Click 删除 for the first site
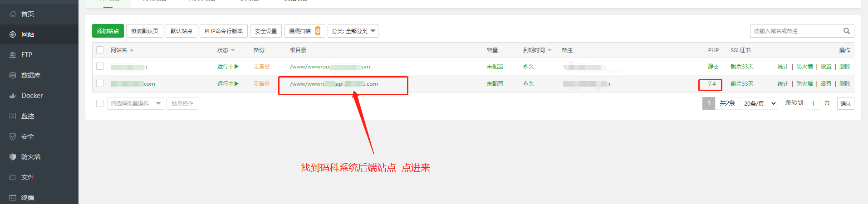The height and width of the screenshot is (204, 868). click(845, 67)
